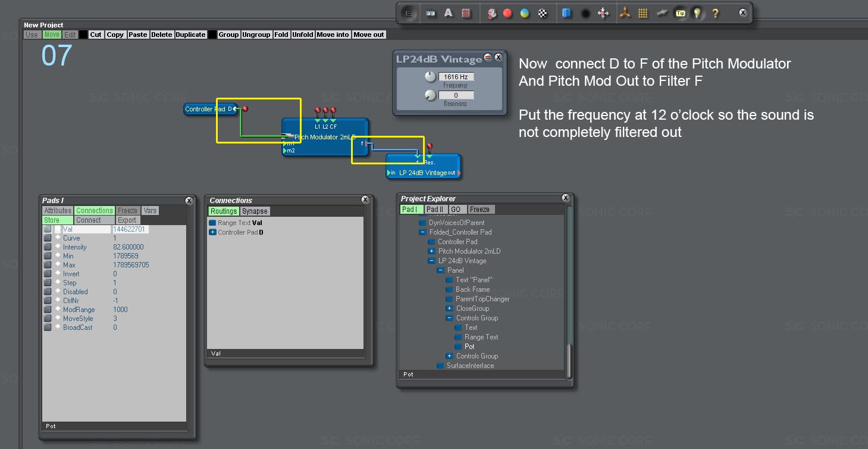Expand Pitch Modulator 2mLD tree node
Image resolution: width=868 pixels, height=449 pixels.
point(432,251)
